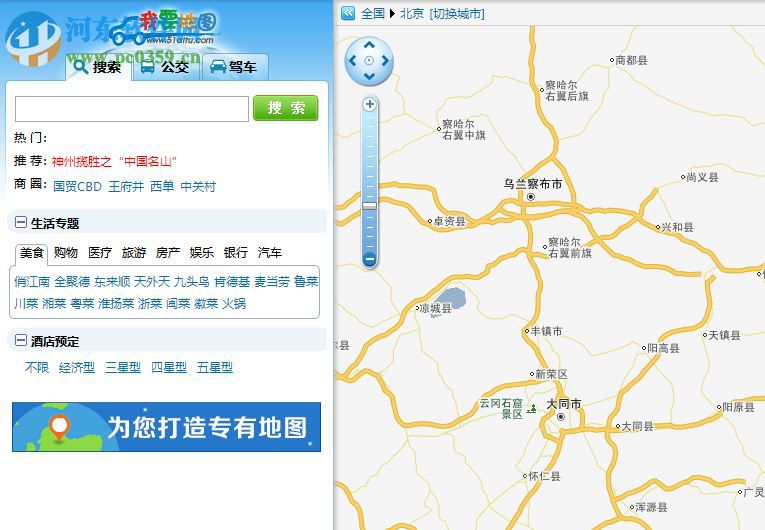Viewport: 765px width, 530px height.
Task: Choose the 五星型 hotel type
Action: coord(215,367)
